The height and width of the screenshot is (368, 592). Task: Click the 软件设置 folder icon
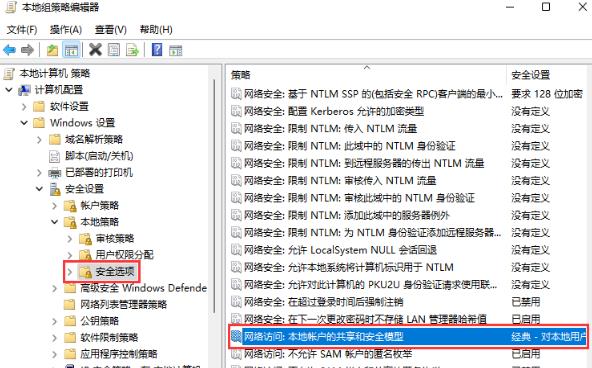(39, 106)
